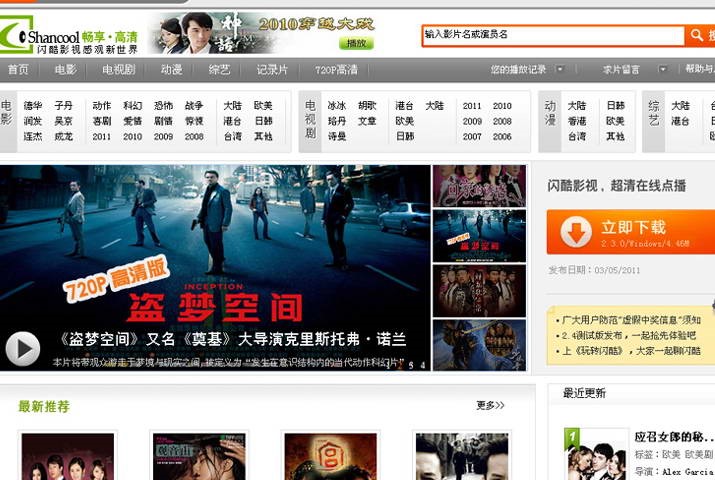The height and width of the screenshot is (480, 715).
Task: Filter movies by actor 德华
Action: click(33, 106)
